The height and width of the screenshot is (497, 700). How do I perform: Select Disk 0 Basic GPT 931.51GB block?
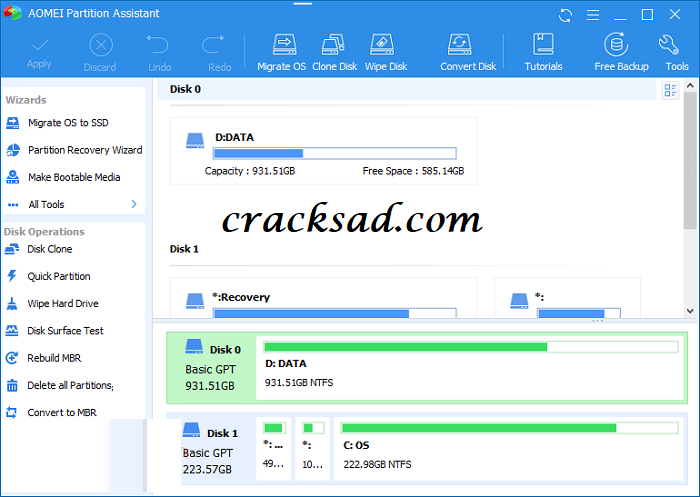(212, 368)
